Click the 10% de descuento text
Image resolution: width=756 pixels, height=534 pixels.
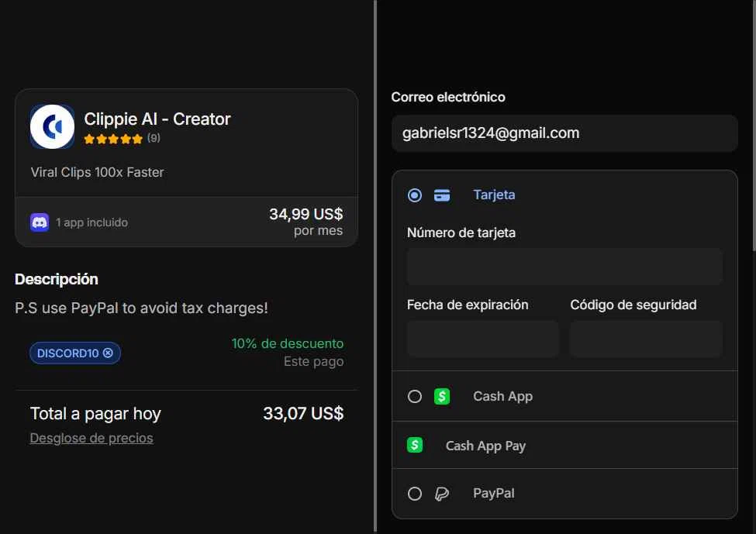click(x=288, y=343)
